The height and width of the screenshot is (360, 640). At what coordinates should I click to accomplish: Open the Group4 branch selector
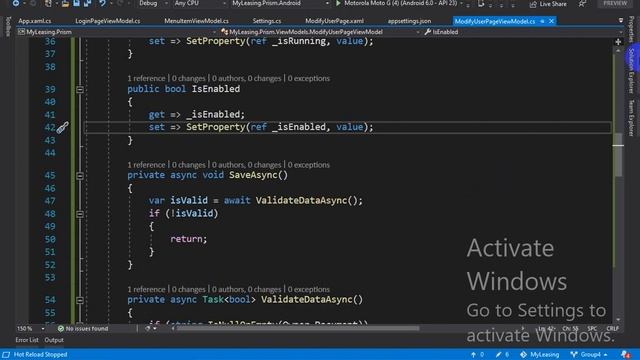589,354
